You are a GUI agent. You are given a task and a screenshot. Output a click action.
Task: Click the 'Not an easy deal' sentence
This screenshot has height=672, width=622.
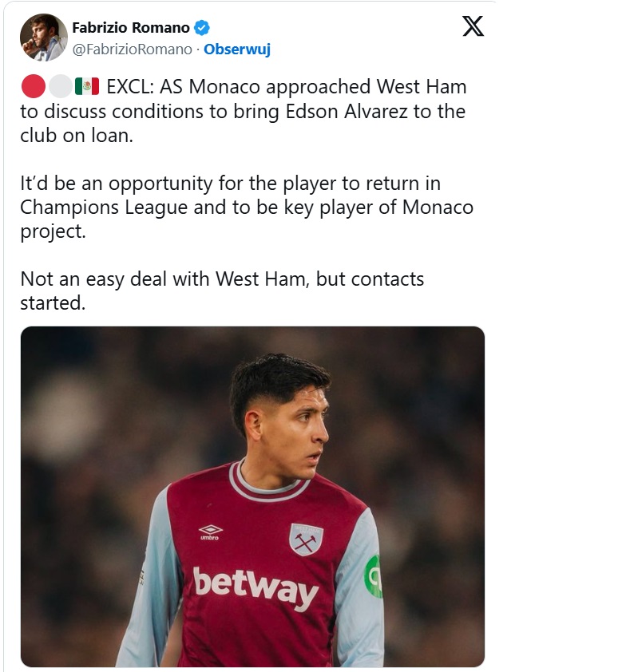click(222, 279)
